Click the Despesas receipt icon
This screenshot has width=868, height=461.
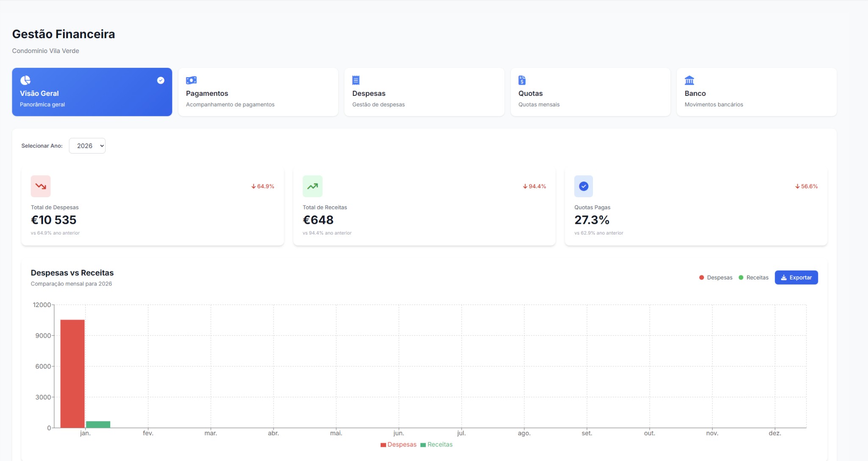coord(356,80)
